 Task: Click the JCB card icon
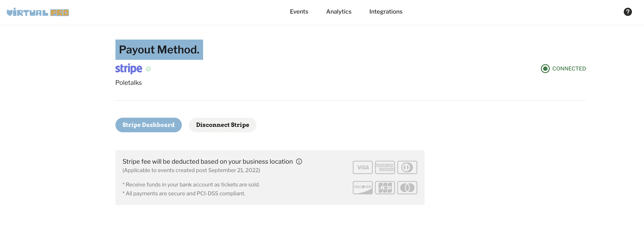coord(385,188)
